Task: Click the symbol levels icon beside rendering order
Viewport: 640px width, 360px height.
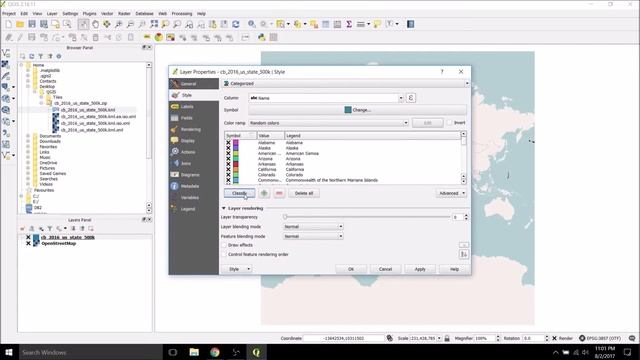Action: [x=464, y=254]
